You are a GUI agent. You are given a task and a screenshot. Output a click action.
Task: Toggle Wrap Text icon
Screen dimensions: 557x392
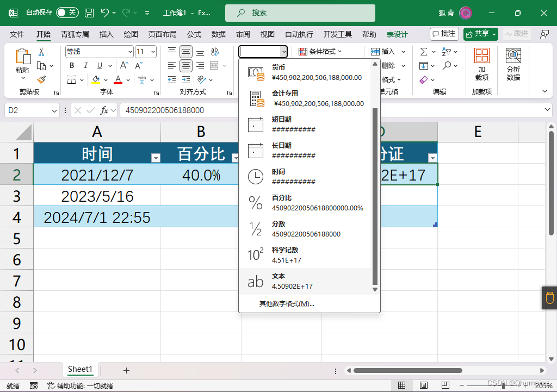[214, 52]
